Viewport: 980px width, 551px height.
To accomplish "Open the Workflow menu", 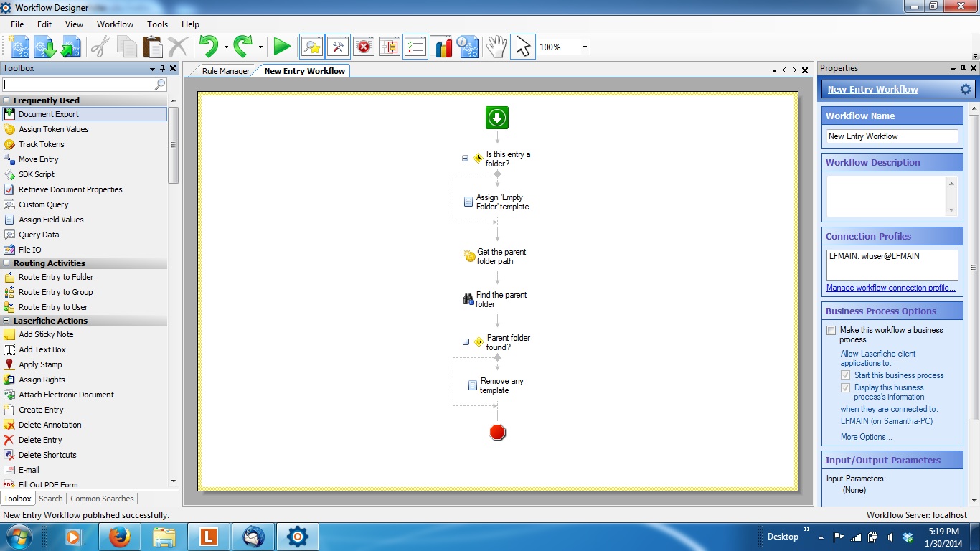I will pyautogui.click(x=115, y=24).
